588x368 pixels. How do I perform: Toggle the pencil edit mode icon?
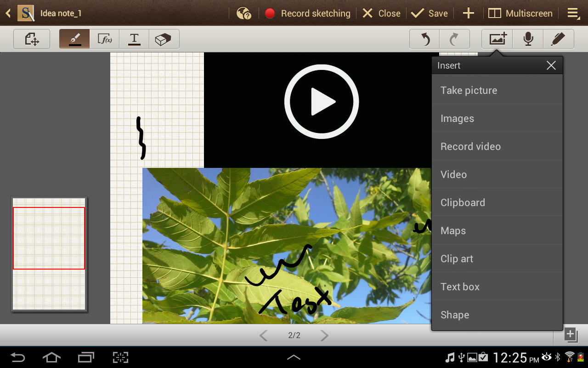click(558, 40)
